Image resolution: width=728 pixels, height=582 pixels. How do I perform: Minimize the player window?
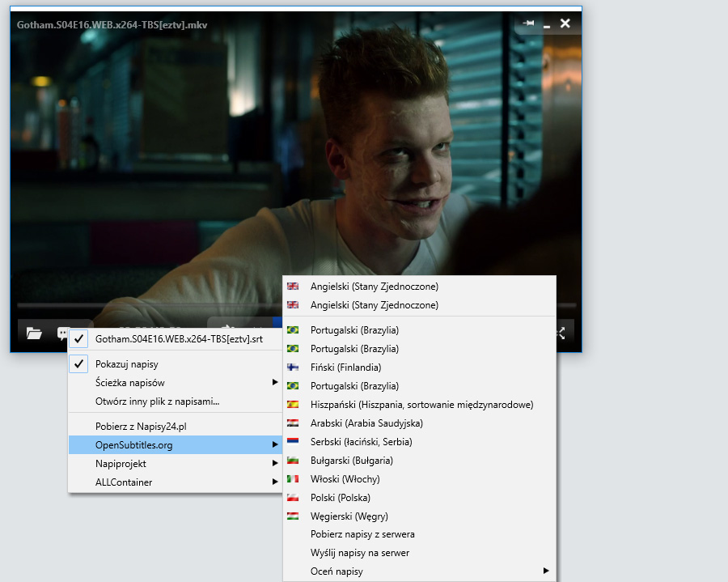(x=547, y=26)
